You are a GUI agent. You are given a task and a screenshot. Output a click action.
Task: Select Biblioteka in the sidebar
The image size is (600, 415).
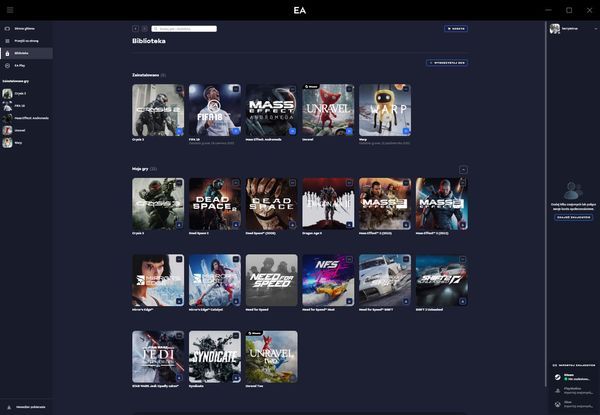point(26,53)
